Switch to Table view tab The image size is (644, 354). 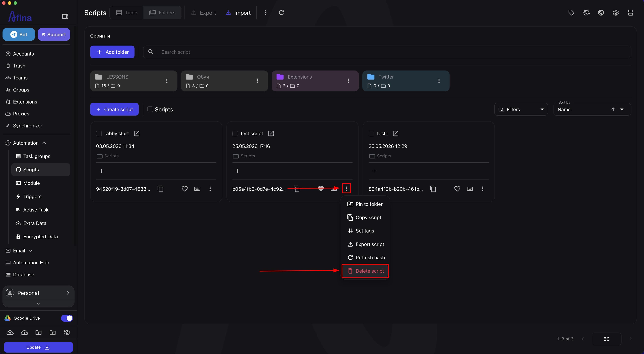pos(126,13)
